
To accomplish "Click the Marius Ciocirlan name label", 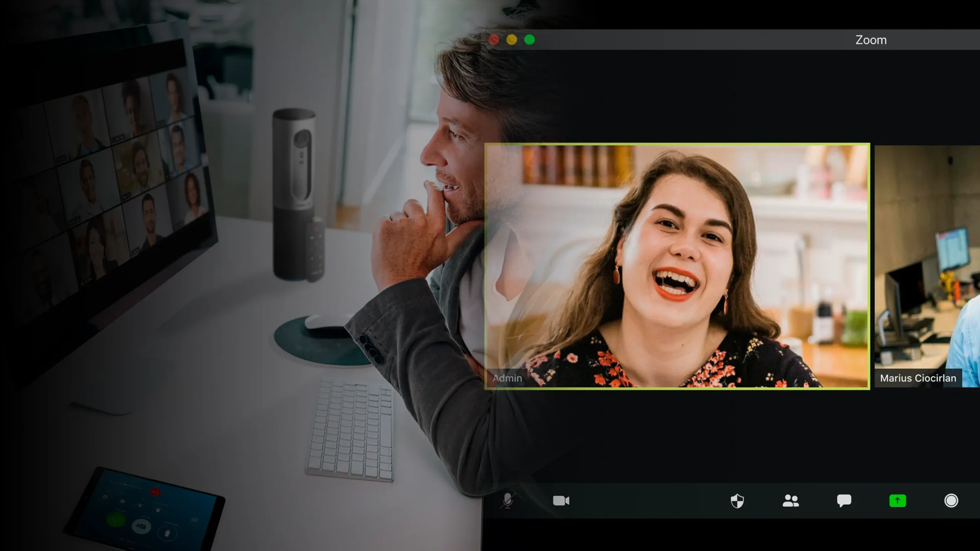I will coord(918,378).
